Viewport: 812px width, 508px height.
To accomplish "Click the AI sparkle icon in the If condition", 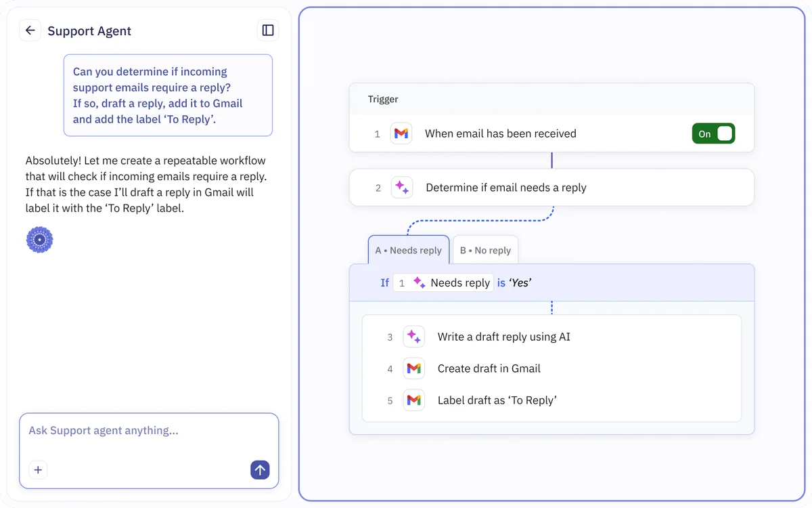I will (420, 282).
